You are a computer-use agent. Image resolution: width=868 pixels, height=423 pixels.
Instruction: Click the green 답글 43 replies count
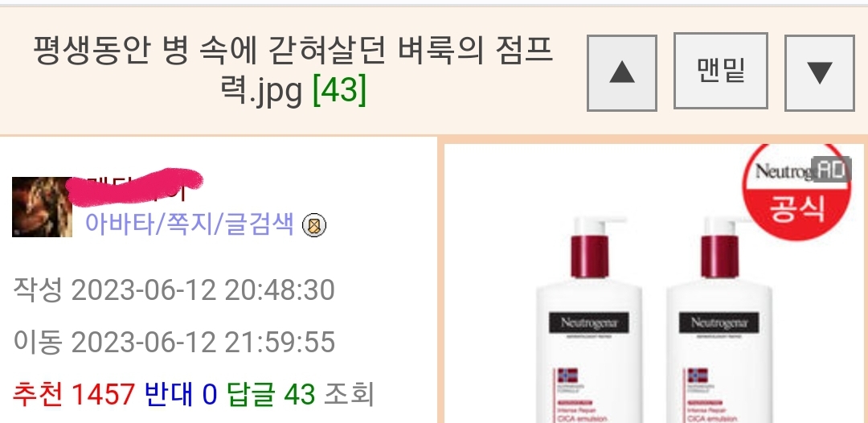click(x=272, y=394)
